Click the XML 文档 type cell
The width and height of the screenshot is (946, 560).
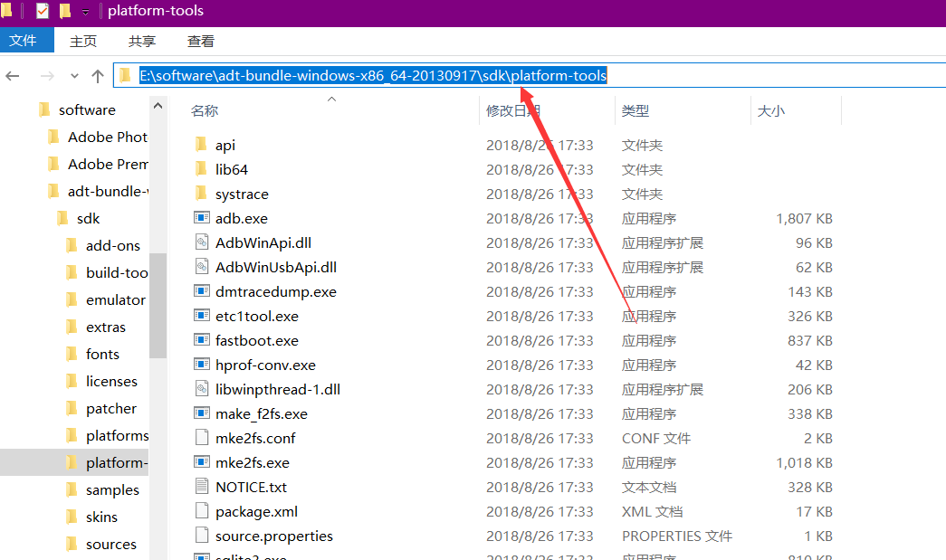pyautogui.click(x=652, y=512)
